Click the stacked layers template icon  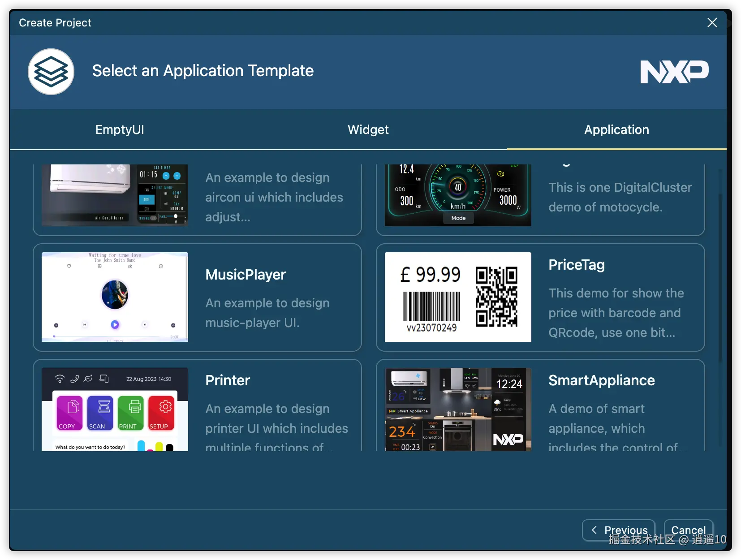[x=51, y=72]
